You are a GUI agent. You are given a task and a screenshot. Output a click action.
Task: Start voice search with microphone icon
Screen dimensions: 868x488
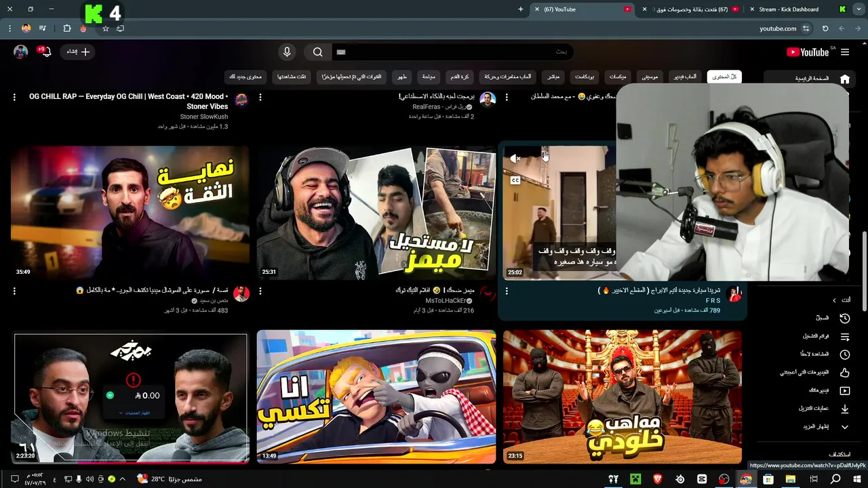click(287, 52)
